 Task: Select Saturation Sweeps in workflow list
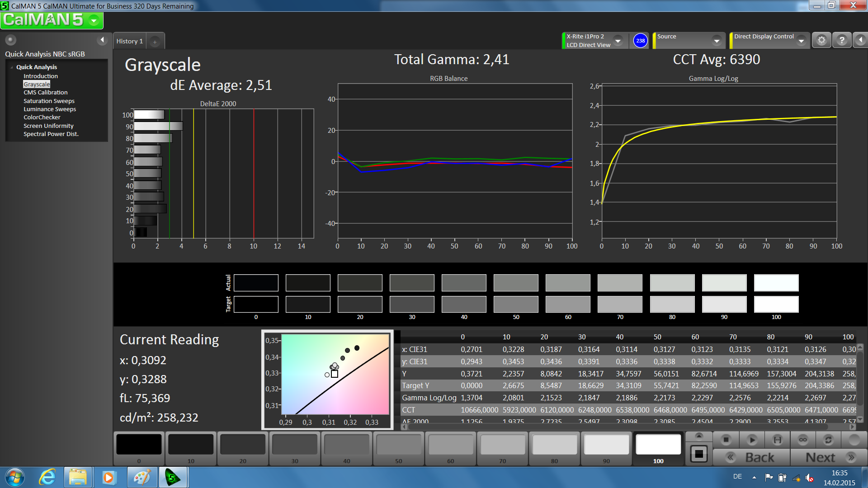pos(49,101)
